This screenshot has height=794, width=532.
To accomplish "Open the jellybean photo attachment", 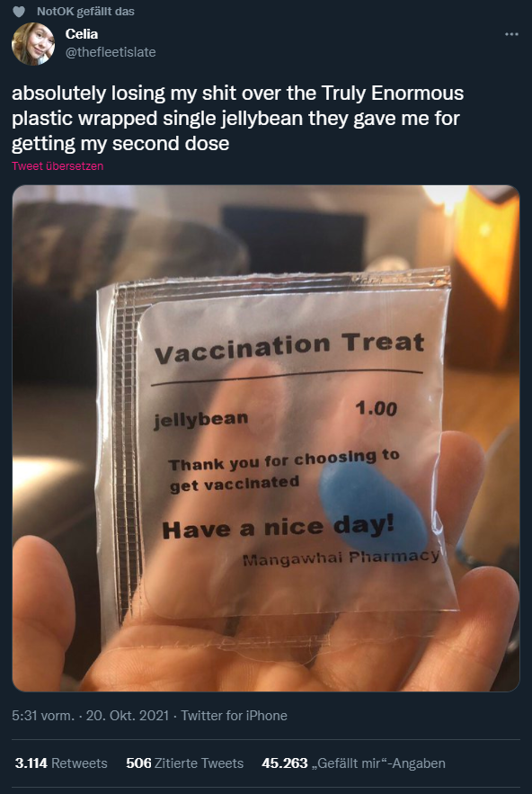I will tap(266, 438).
